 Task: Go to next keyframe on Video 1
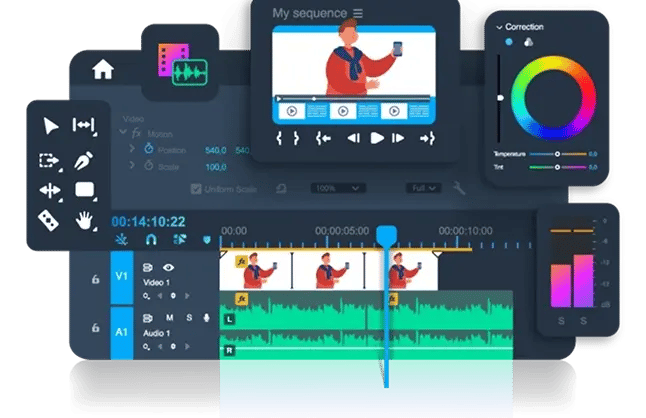pyautogui.click(x=187, y=296)
